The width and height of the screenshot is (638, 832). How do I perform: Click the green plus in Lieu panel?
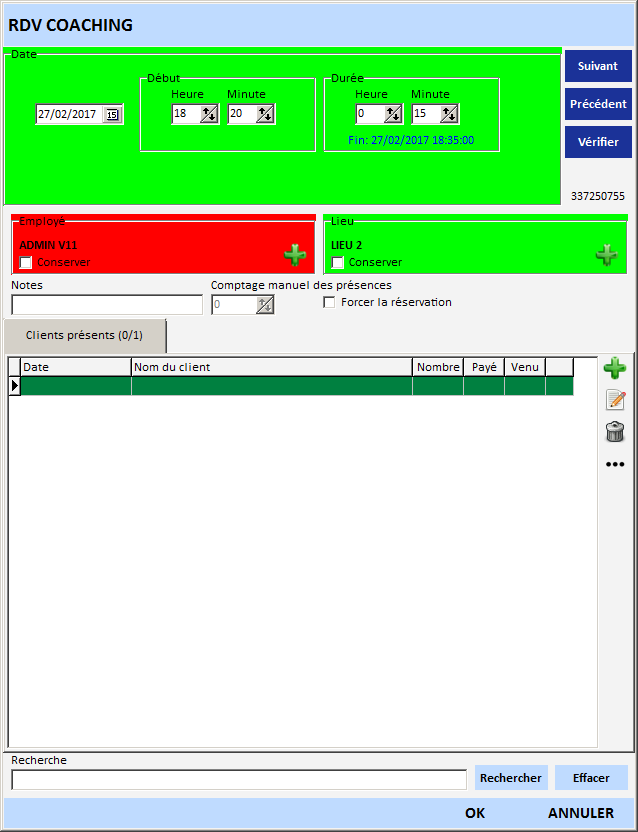pos(607,255)
